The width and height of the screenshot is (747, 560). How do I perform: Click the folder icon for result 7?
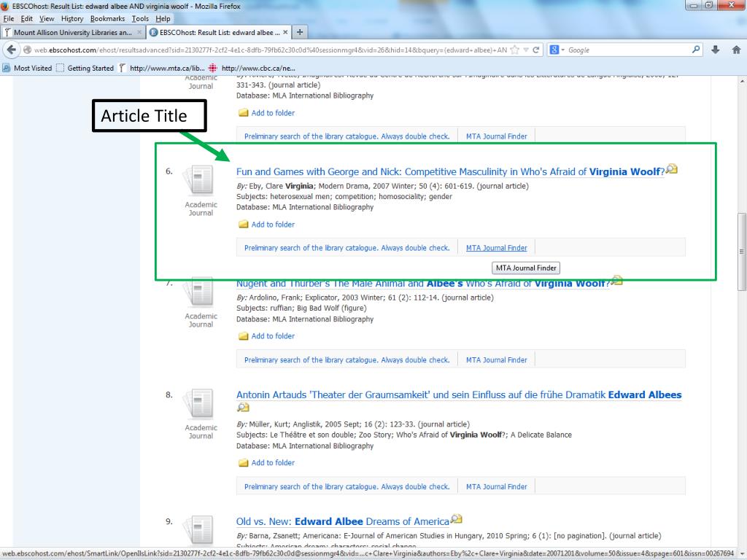pyautogui.click(x=243, y=336)
